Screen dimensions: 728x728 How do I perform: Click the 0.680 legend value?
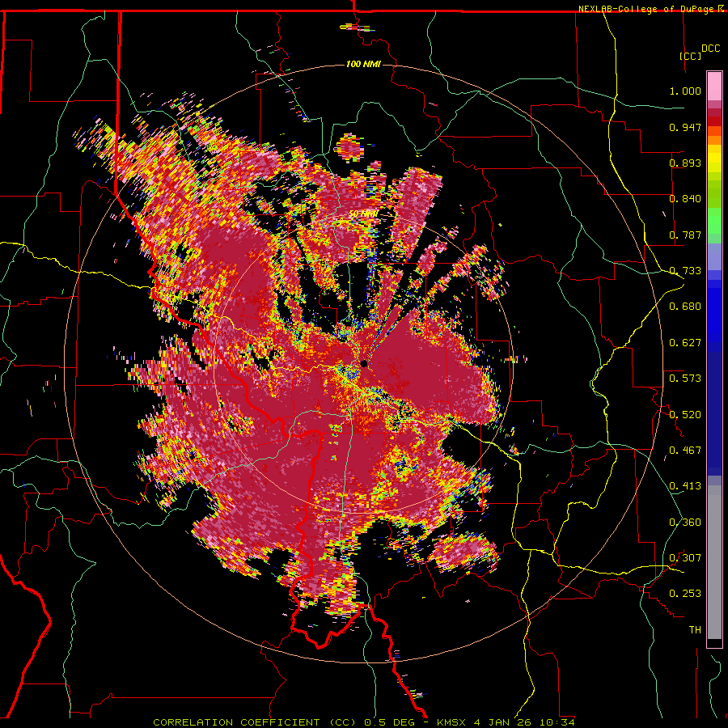(x=685, y=307)
